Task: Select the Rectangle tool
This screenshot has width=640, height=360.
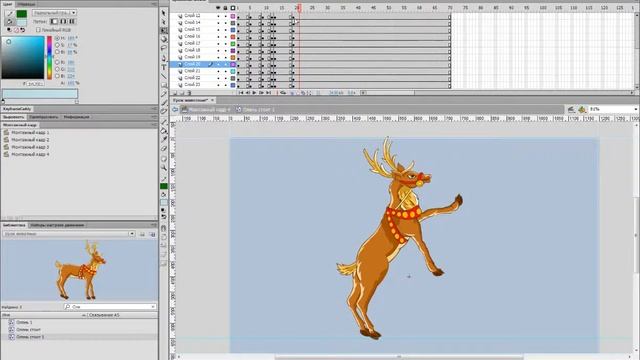Action: point(164,85)
